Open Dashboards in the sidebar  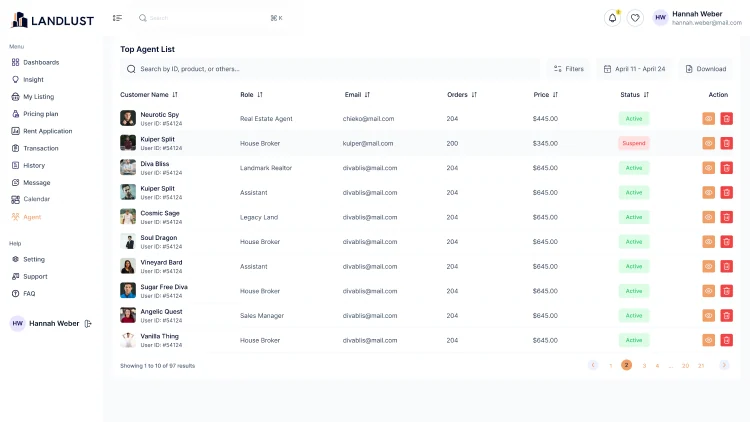(35, 62)
